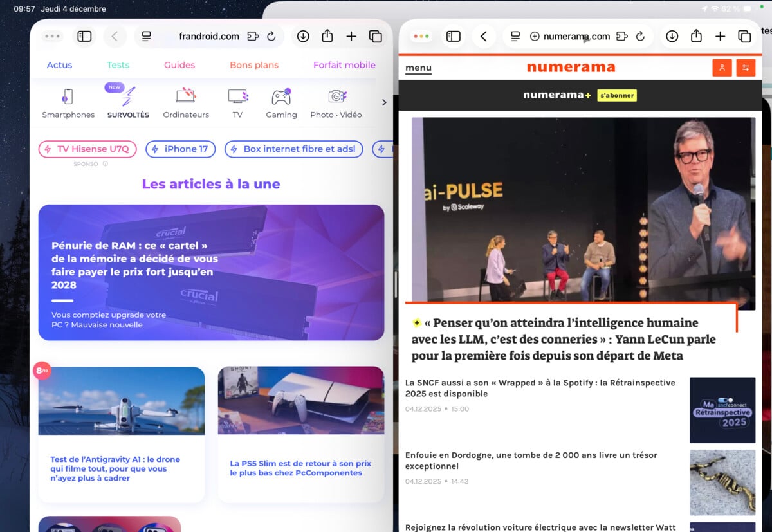Open downloads in the frandroid window
Image resolution: width=772 pixels, height=532 pixels.
point(303,37)
